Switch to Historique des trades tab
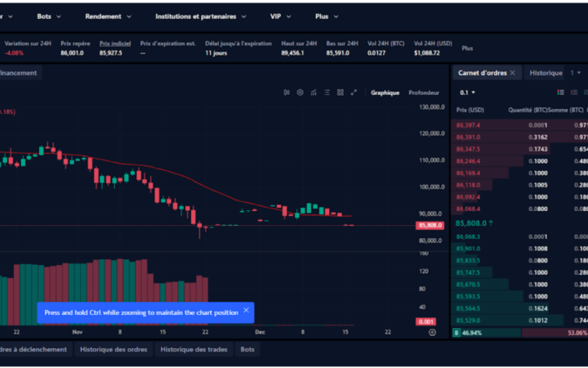The width and height of the screenshot is (588, 368). coord(194,349)
